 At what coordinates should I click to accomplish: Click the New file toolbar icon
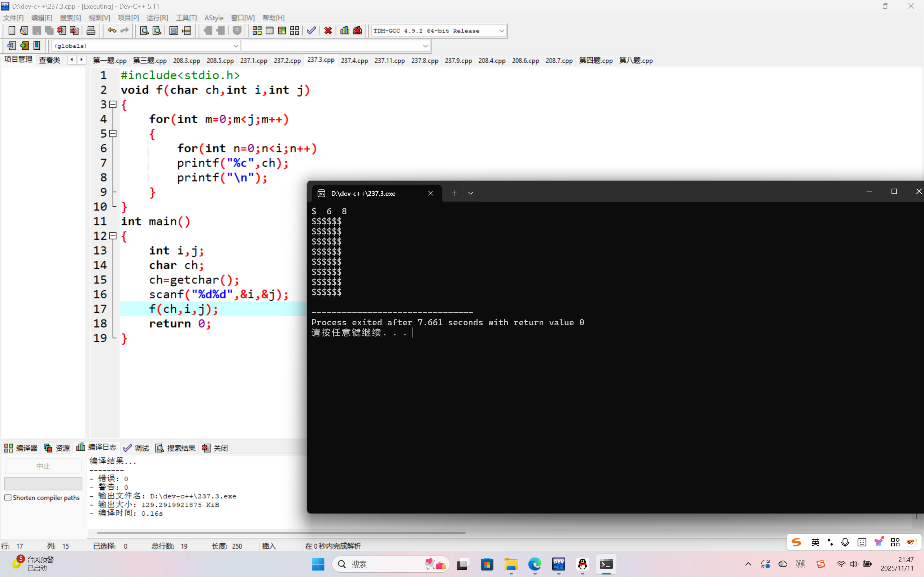tap(12, 31)
